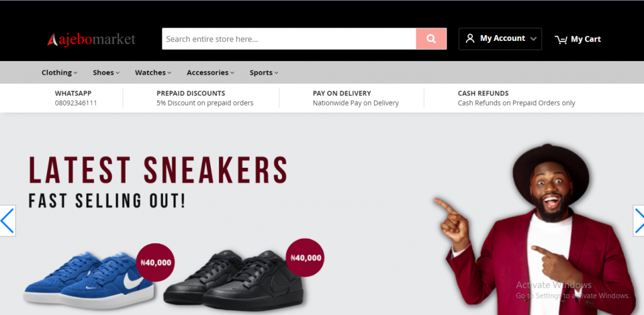Open the Accessories menu

pyautogui.click(x=210, y=72)
